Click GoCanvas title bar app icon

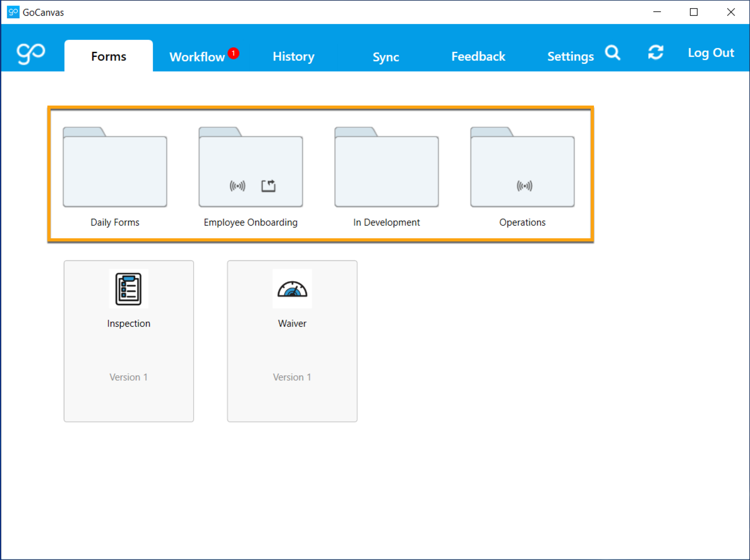(13, 12)
